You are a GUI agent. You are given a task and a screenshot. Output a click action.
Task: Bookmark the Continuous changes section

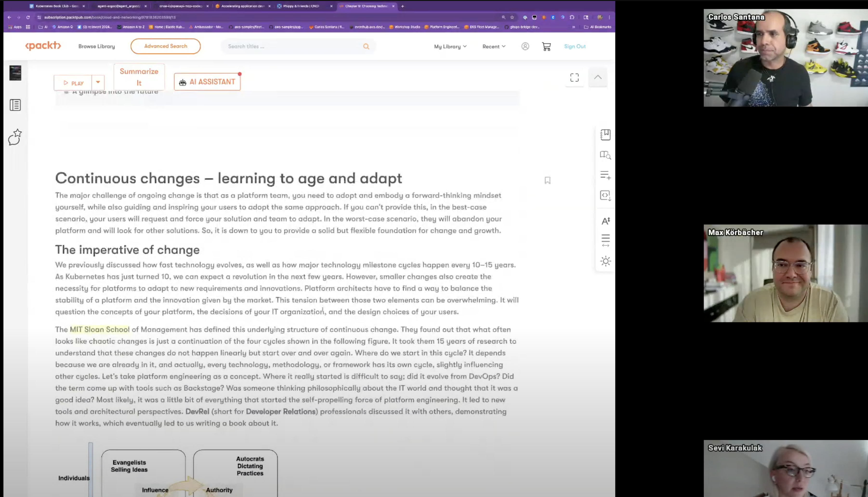click(547, 180)
